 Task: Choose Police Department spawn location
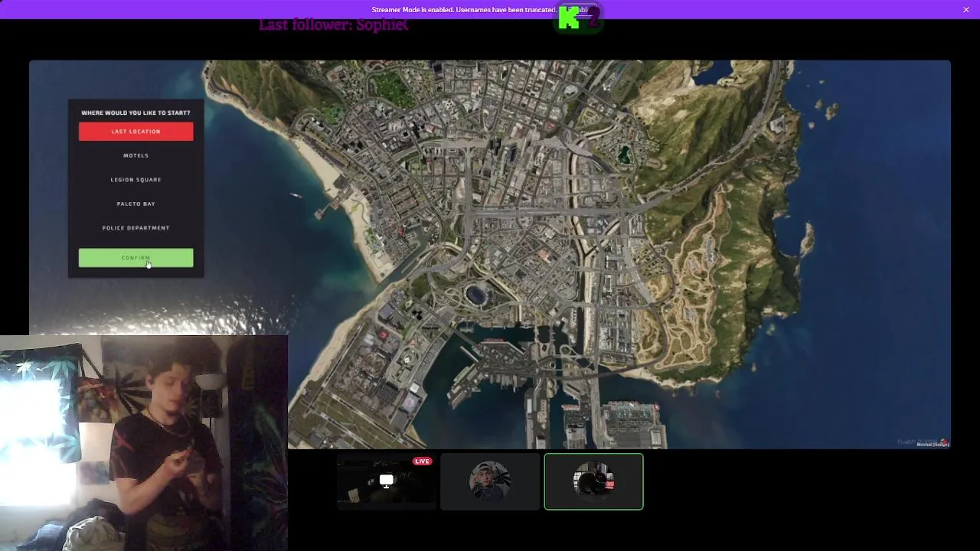136,228
